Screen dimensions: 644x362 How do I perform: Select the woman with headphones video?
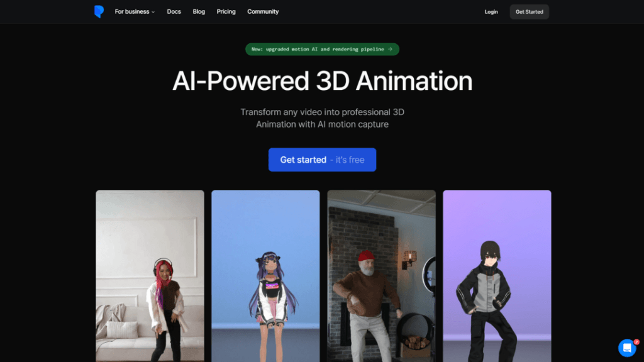(150, 275)
